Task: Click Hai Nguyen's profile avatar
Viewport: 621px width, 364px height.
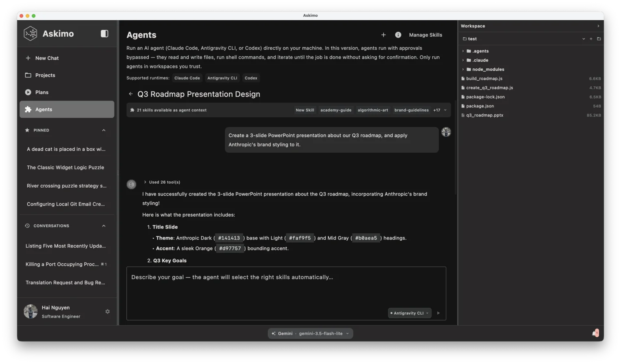Action: tap(31, 312)
